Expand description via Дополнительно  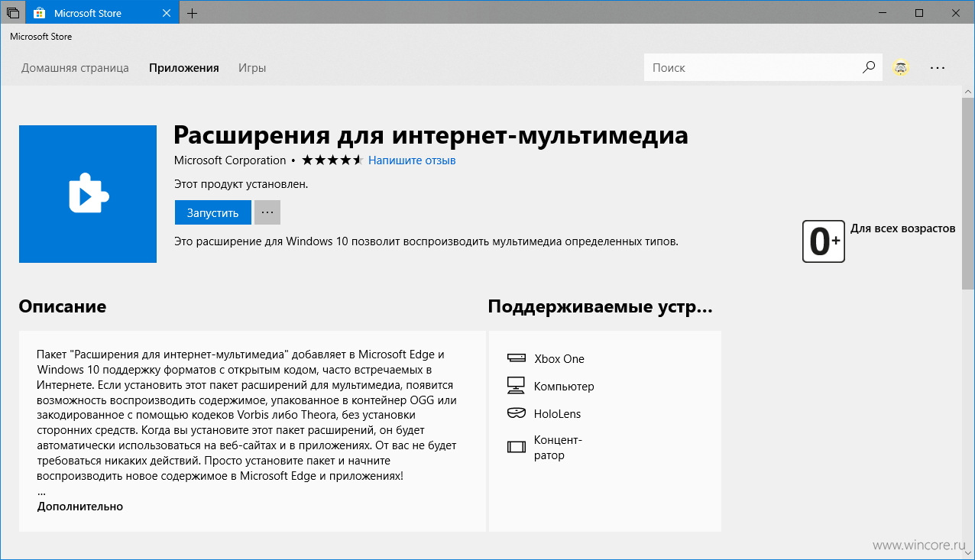click(x=80, y=506)
